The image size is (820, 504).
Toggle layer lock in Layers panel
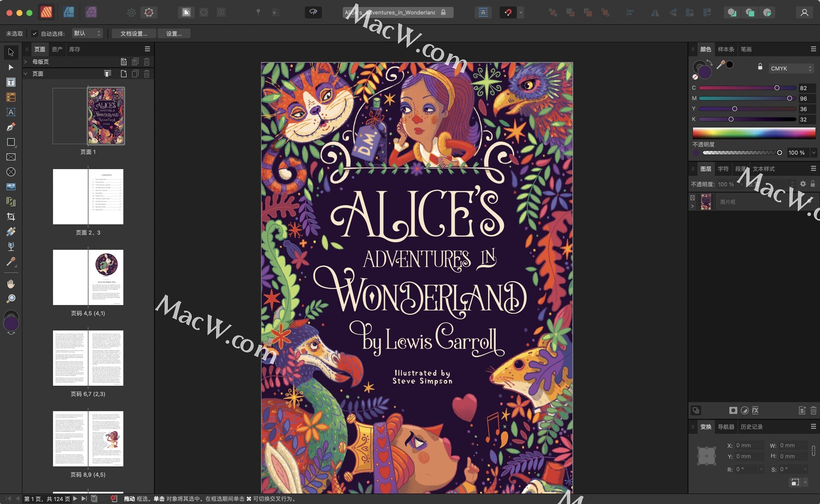pos(813,184)
